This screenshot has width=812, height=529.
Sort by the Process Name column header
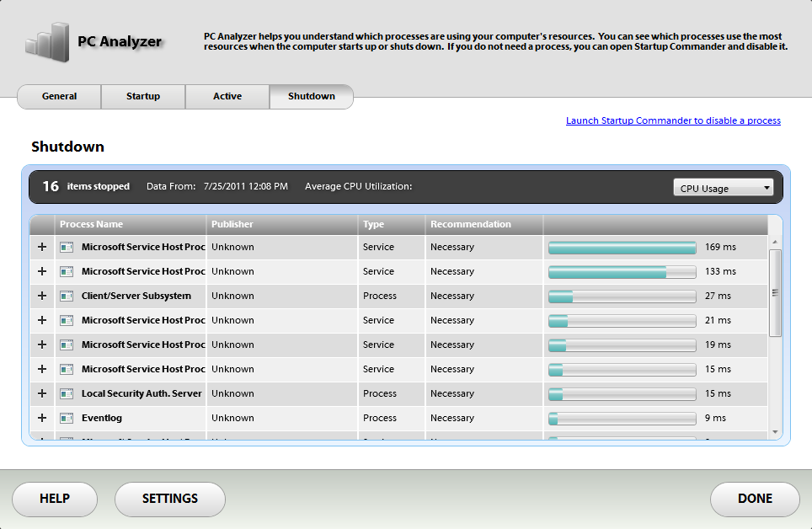(x=131, y=224)
